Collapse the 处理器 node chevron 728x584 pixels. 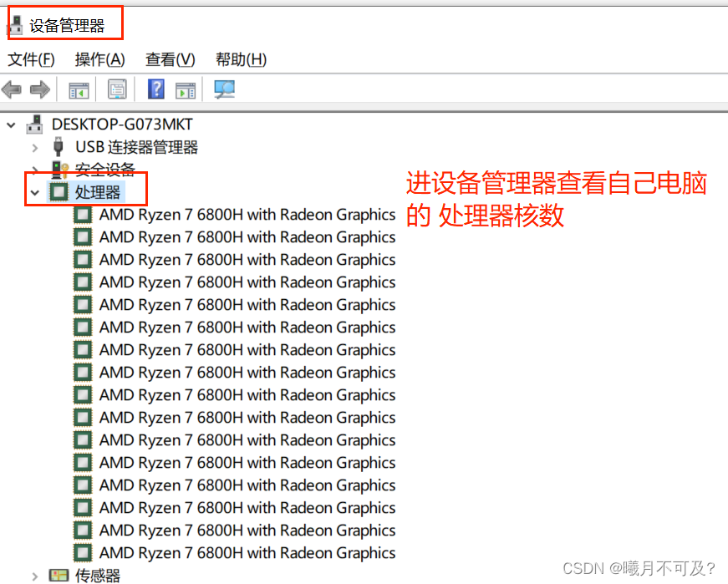35,192
